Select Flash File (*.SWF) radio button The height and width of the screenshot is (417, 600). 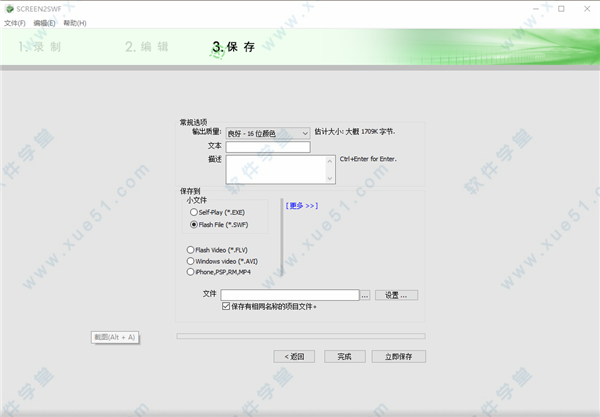pyautogui.click(x=192, y=225)
